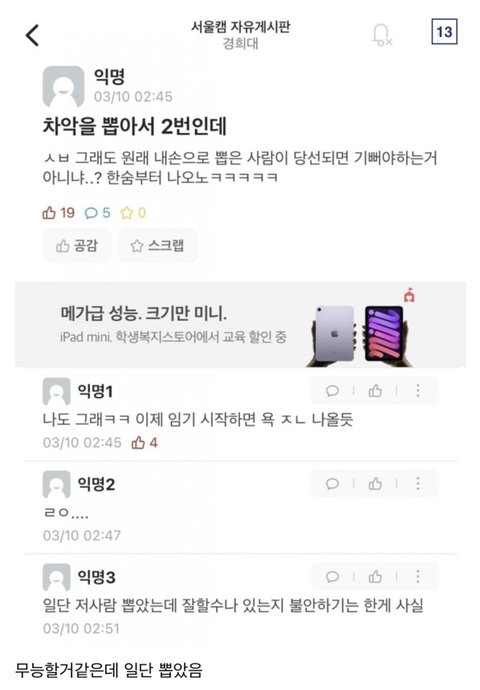Toggle the muted notification bell icon
480x690 pixels.
381,35
